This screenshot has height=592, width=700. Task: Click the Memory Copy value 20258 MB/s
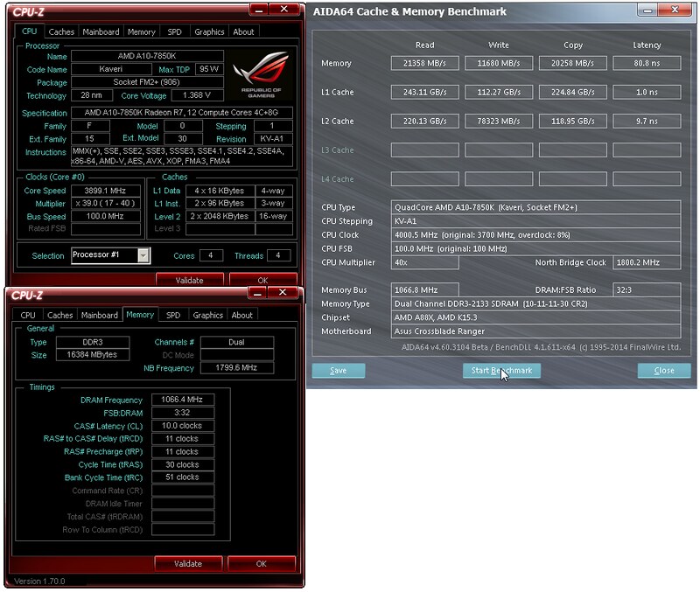click(x=573, y=63)
